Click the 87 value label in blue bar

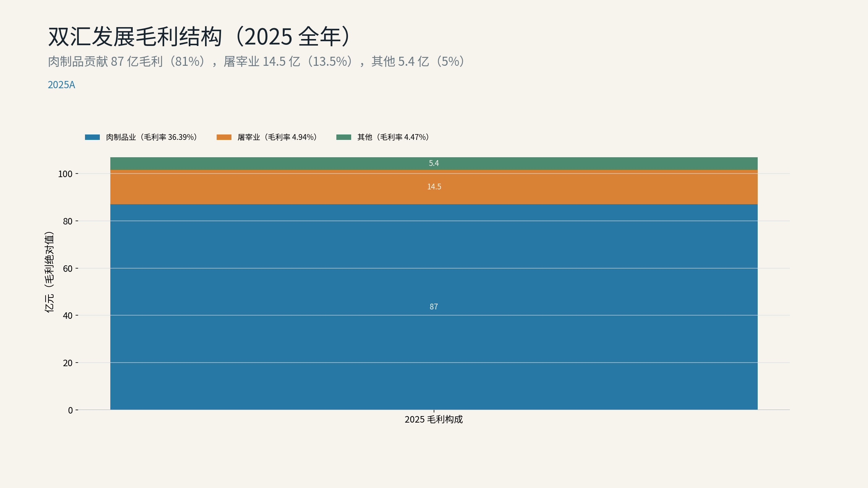(x=434, y=307)
